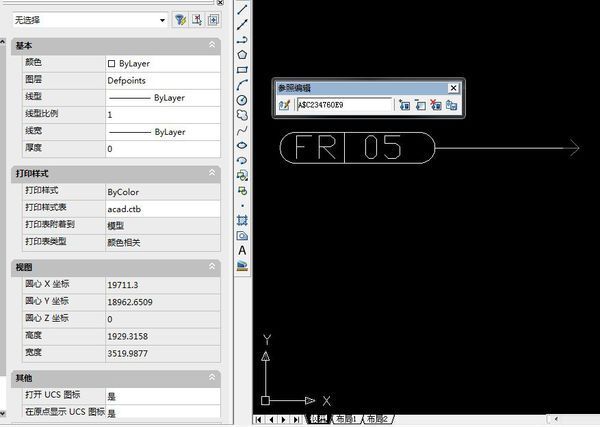The height and width of the screenshot is (427, 600).
Task: Collapse the Other section
Action: coord(212,378)
